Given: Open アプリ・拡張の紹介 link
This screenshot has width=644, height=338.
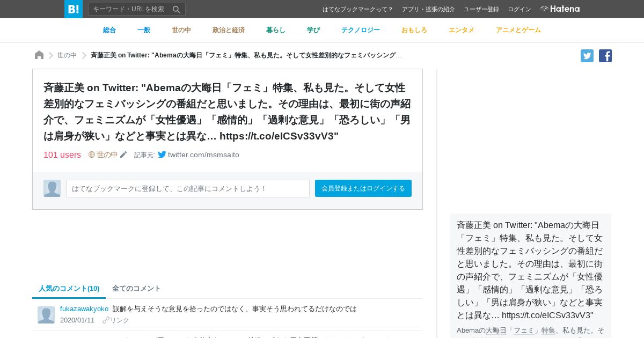Looking at the screenshot, I should coord(428,9).
